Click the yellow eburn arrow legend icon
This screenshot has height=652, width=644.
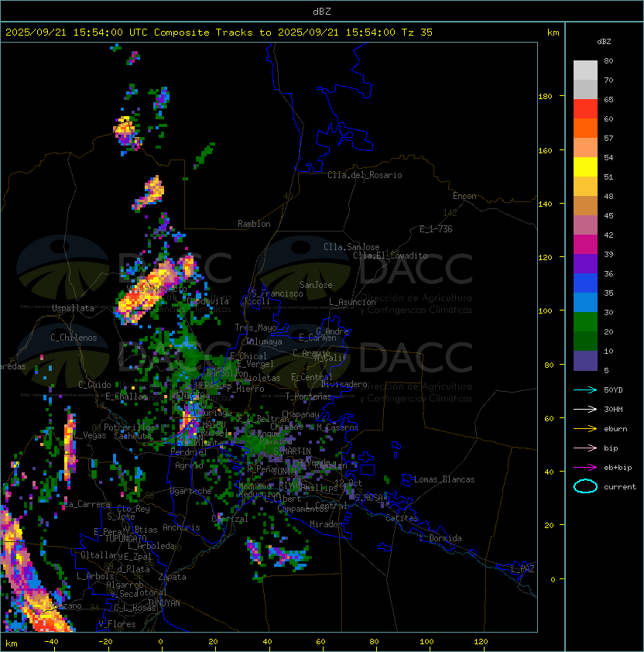tap(585, 429)
